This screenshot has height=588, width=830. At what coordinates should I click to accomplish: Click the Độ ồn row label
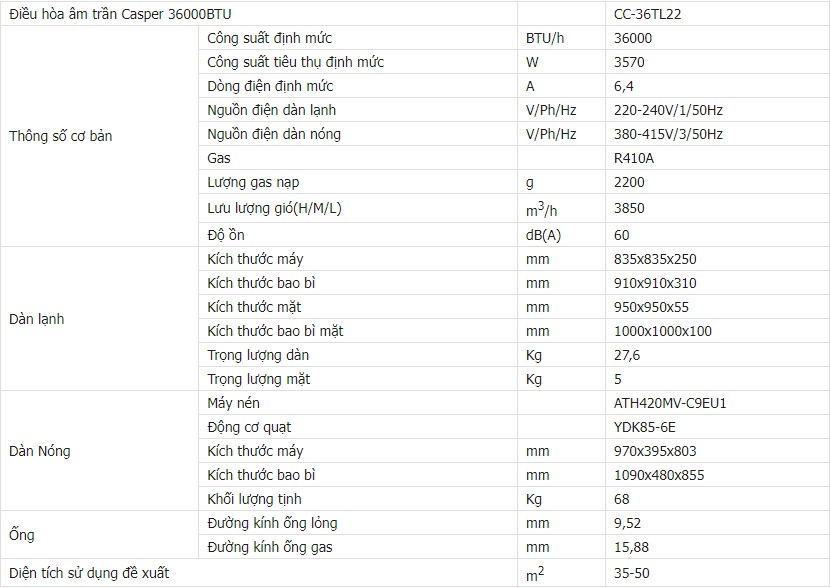tap(225, 235)
